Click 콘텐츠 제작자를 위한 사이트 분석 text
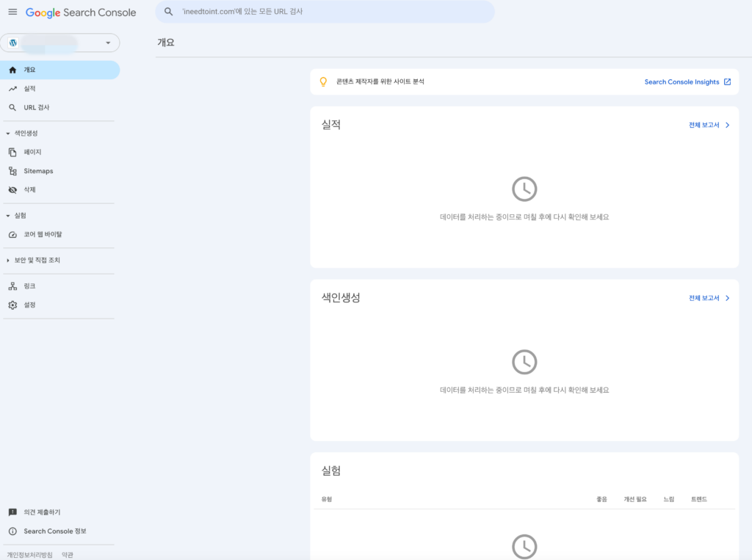 pos(380,82)
